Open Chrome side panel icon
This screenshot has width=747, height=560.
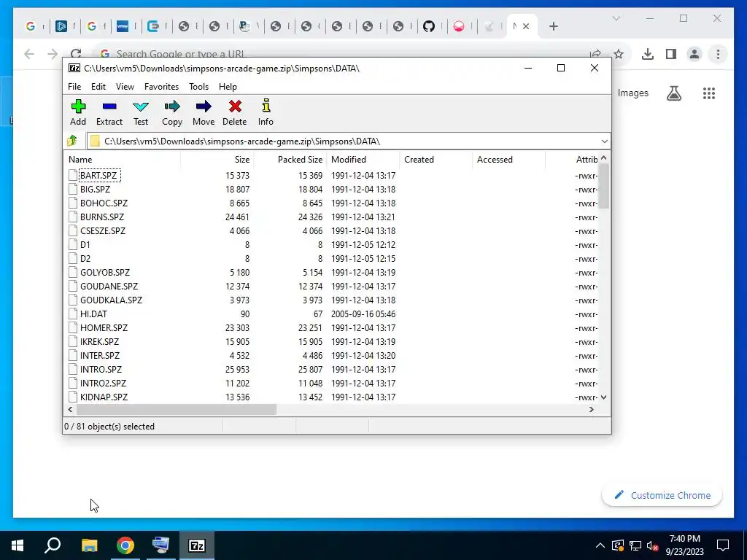pos(671,54)
